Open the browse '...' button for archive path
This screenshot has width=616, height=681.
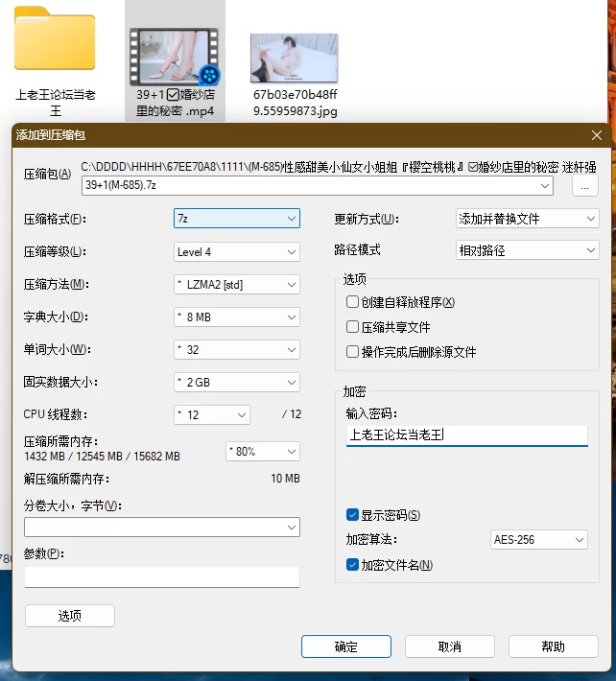584,186
